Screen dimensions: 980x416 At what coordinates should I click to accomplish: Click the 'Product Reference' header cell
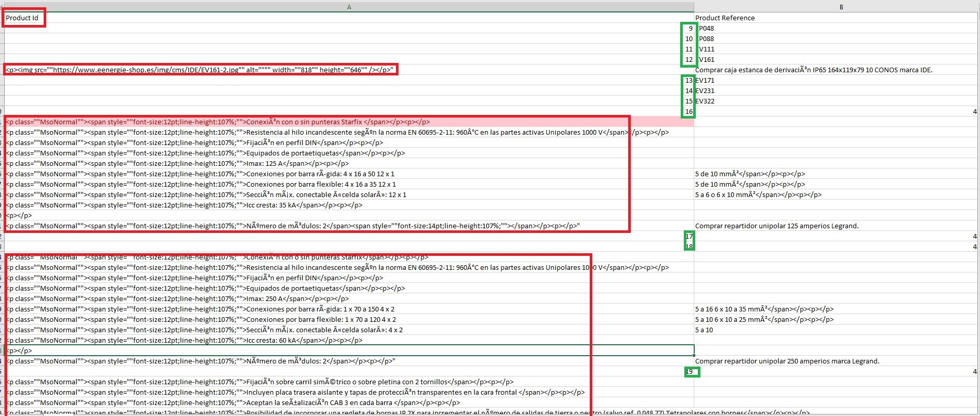pos(836,18)
